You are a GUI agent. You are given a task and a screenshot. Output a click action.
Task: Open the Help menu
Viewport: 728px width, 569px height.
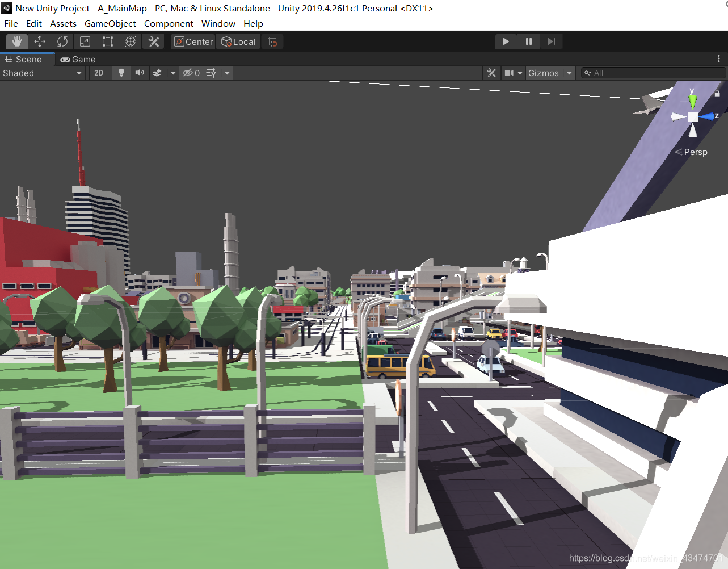point(253,24)
